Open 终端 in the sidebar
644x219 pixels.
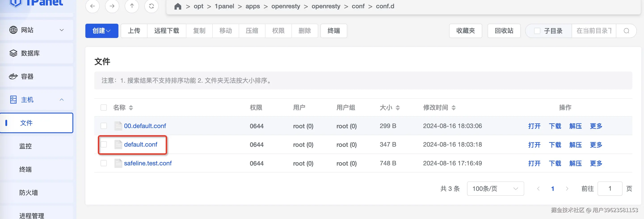click(x=36, y=169)
